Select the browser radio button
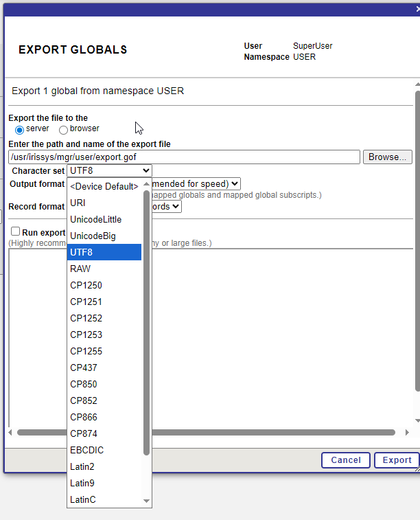 click(63, 129)
